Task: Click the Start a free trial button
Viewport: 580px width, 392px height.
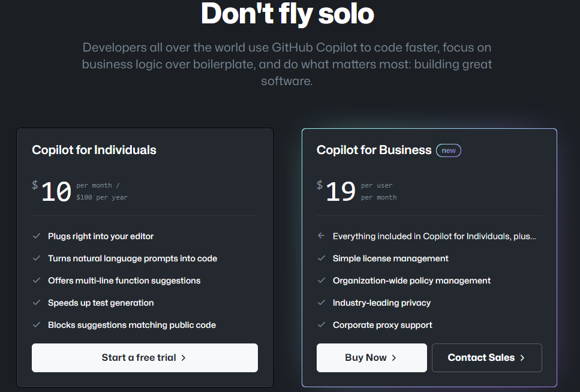Action: click(145, 358)
